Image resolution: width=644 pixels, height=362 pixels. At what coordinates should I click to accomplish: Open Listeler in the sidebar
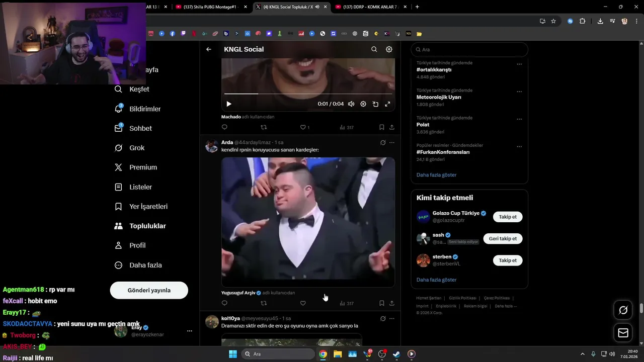[x=133, y=187]
